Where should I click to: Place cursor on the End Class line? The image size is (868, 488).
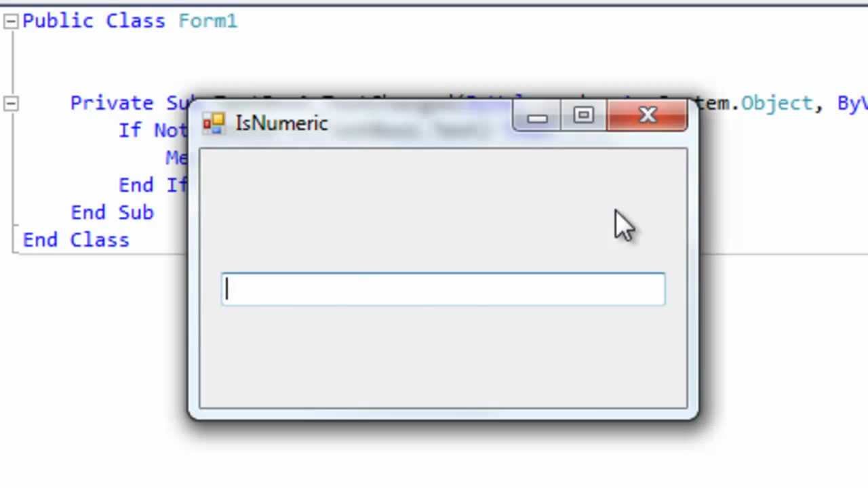pos(76,240)
